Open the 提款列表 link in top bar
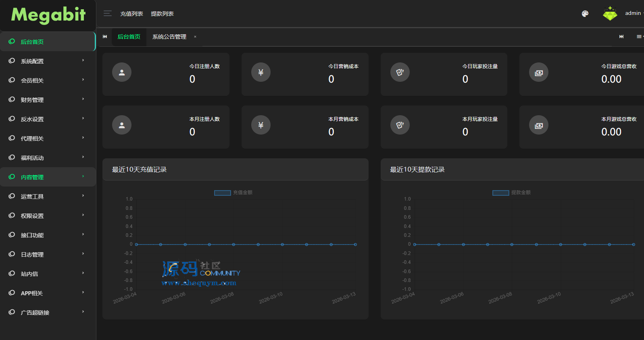The image size is (644, 340). click(x=162, y=14)
